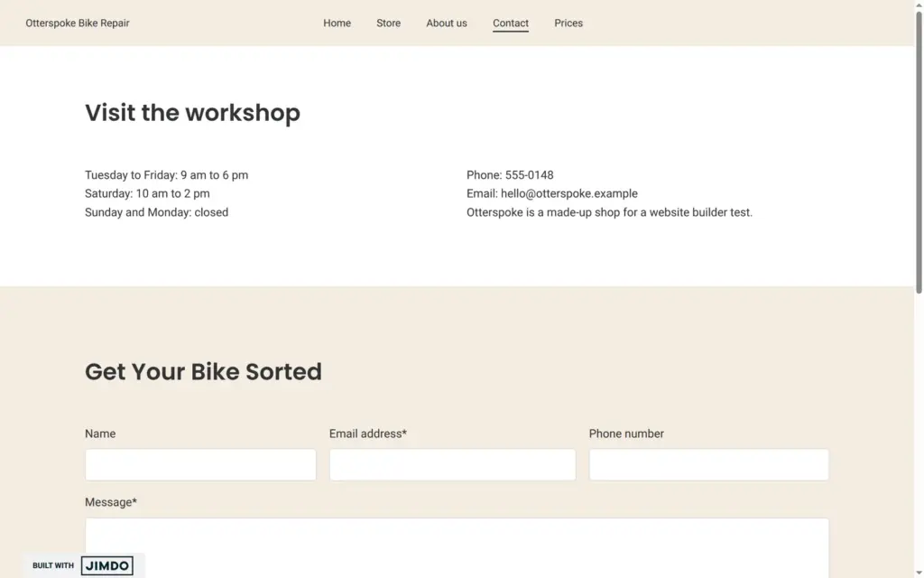Click the text 'Saturday: 10 am to 2 pm'

pos(147,193)
